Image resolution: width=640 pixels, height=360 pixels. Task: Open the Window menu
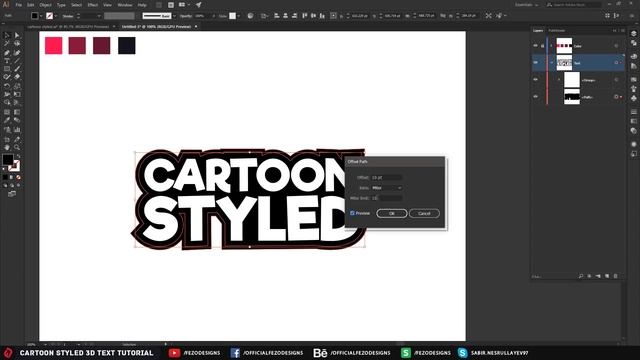point(125,5)
